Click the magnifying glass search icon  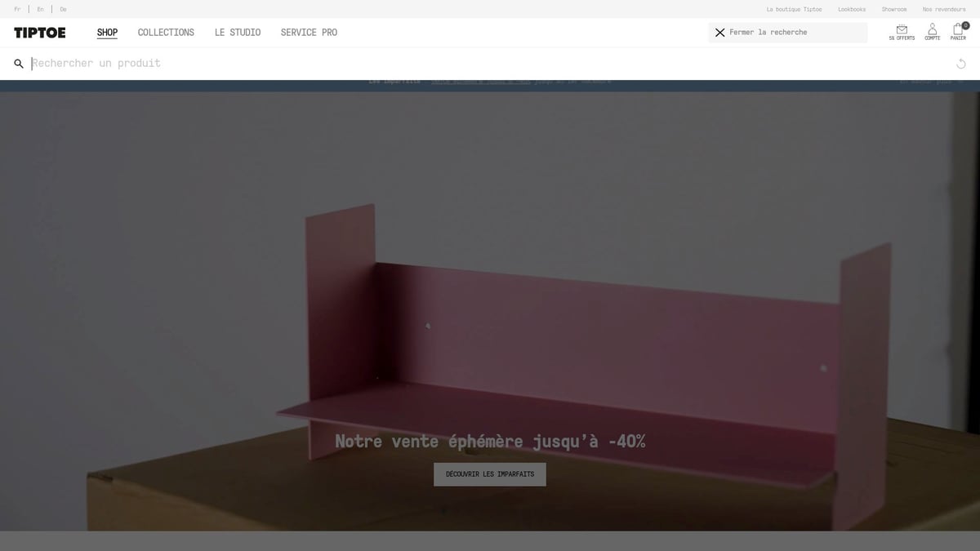19,64
